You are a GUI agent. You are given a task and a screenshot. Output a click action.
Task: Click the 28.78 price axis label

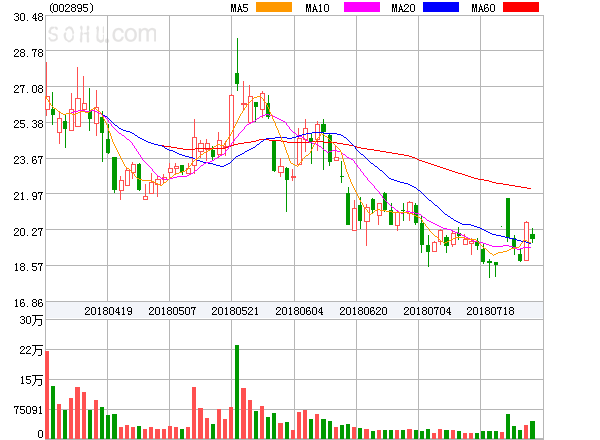(28, 53)
